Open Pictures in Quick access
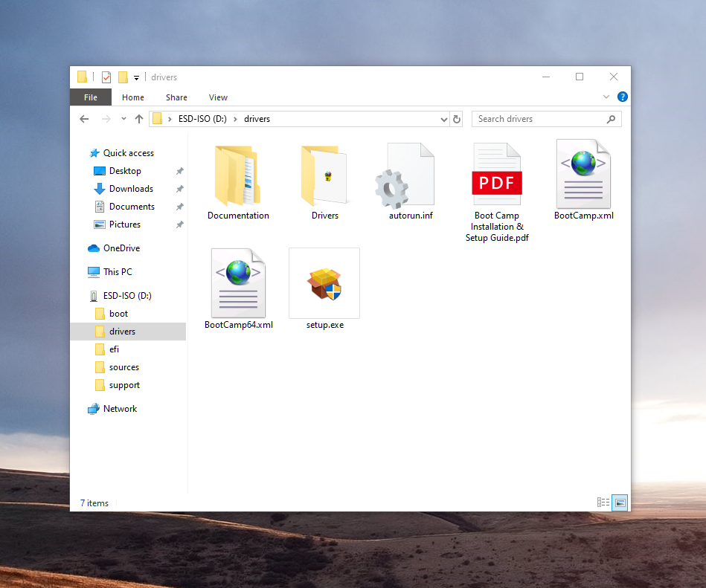The width and height of the screenshot is (706, 588). pos(125,224)
